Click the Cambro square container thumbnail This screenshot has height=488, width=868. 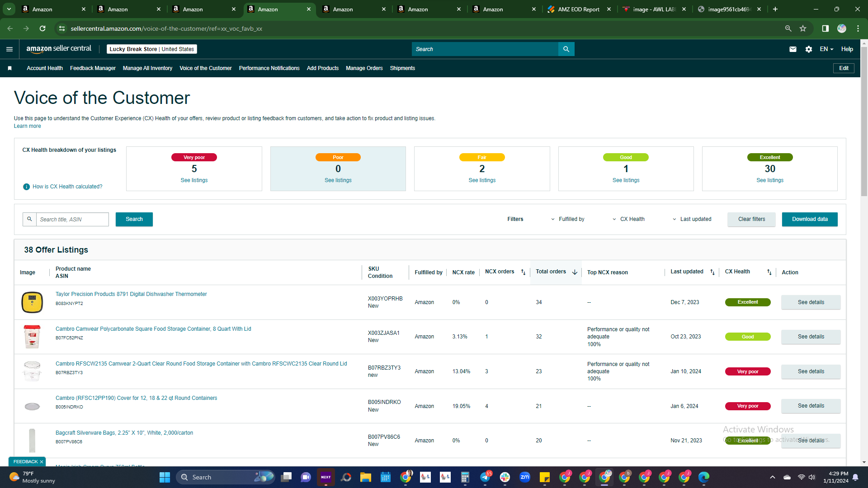point(32,337)
